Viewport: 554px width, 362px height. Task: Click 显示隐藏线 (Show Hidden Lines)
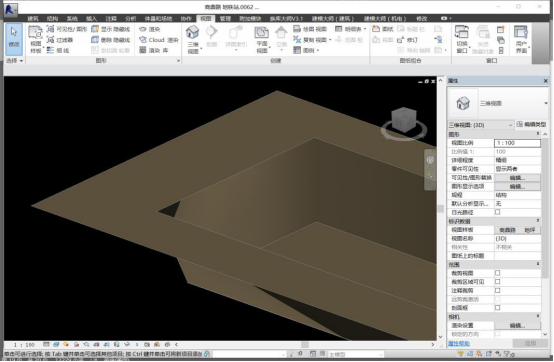pyautogui.click(x=111, y=29)
